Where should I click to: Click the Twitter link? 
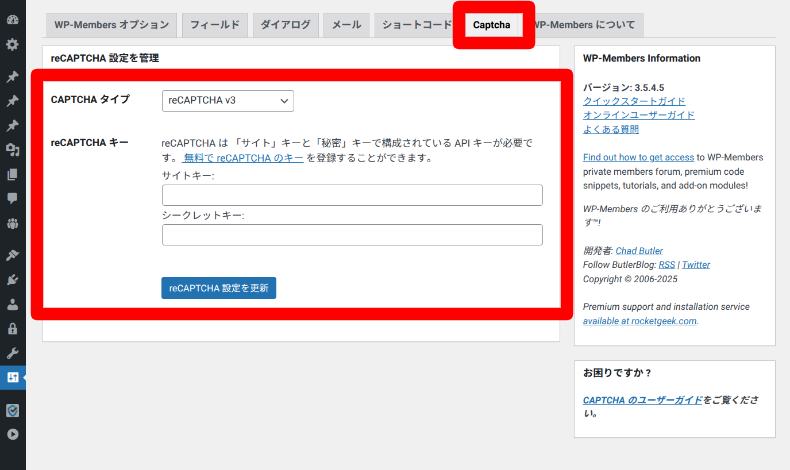(x=696, y=265)
